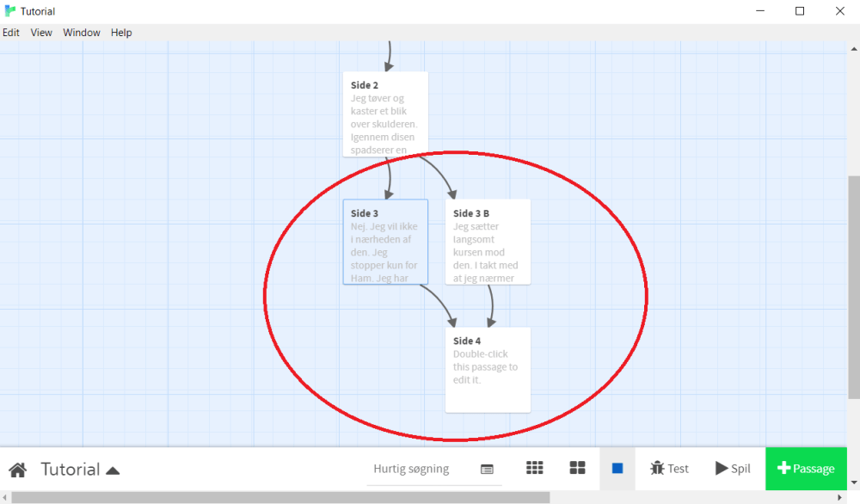
Task: Click the bug icon Test button
Action: pos(669,469)
